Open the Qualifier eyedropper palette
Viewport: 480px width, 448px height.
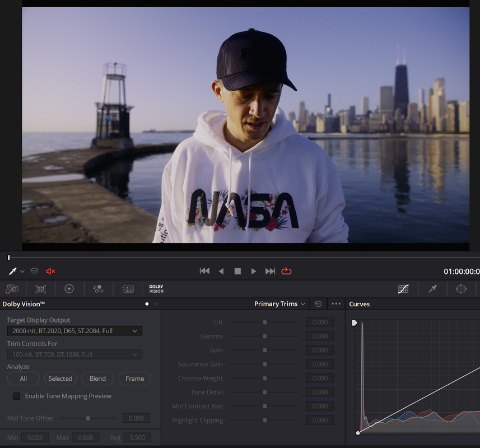pyautogui.click(x=432, y=289)
